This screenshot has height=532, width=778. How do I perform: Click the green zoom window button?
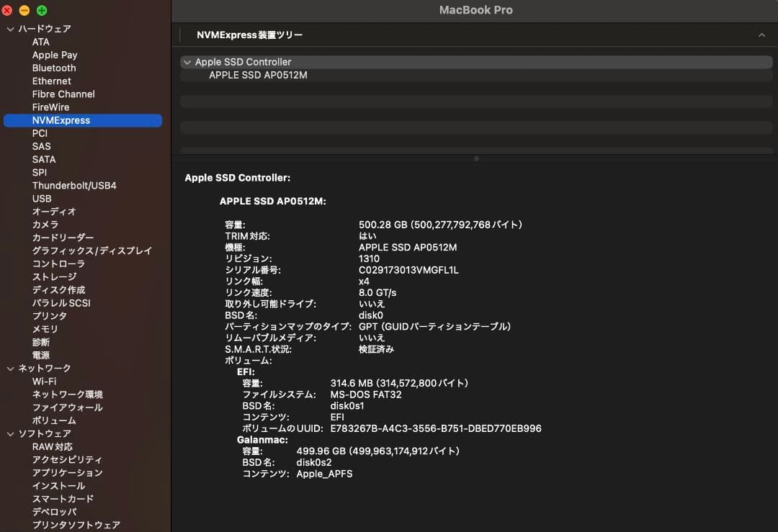pos(42,10)
